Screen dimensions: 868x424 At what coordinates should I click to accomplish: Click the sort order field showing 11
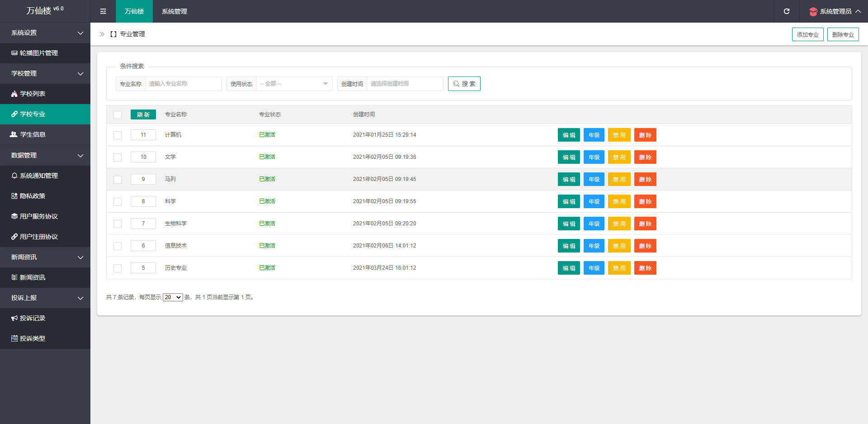(x=143, y=135)
